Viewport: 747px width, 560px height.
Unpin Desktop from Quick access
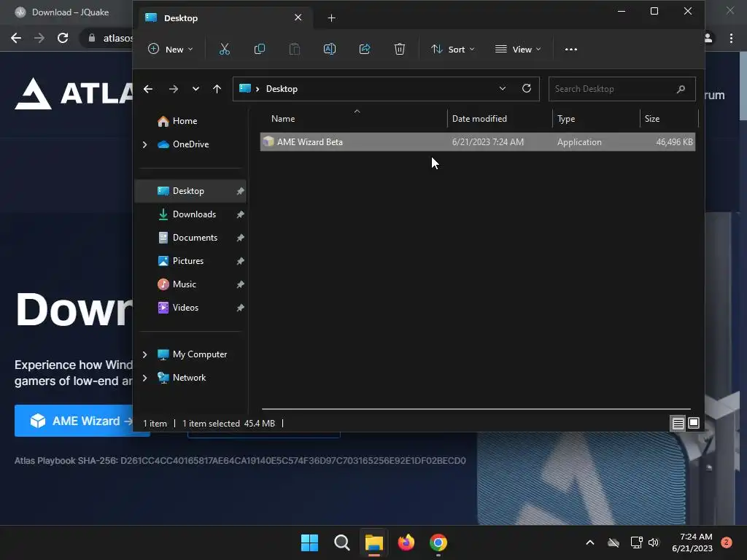(x=241, y=191)
